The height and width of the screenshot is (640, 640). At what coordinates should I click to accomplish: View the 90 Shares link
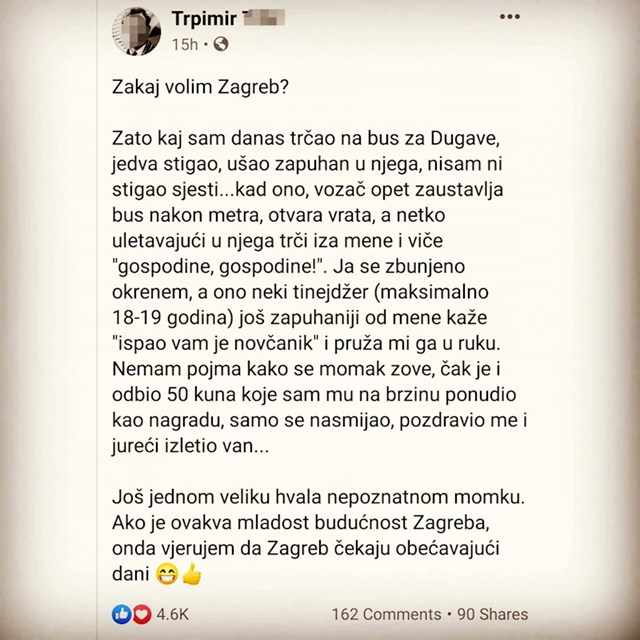pos(492,614)
